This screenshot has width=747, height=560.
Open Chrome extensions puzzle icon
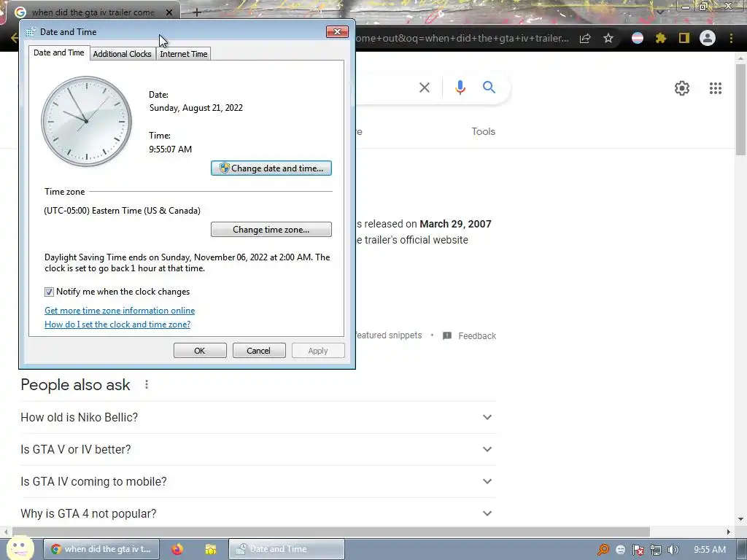pos(660,38)
